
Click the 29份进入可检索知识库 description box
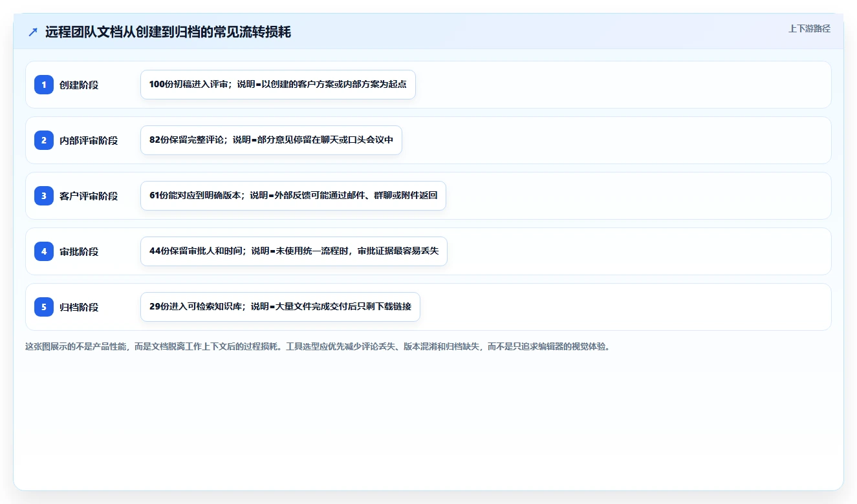point(280,307)
